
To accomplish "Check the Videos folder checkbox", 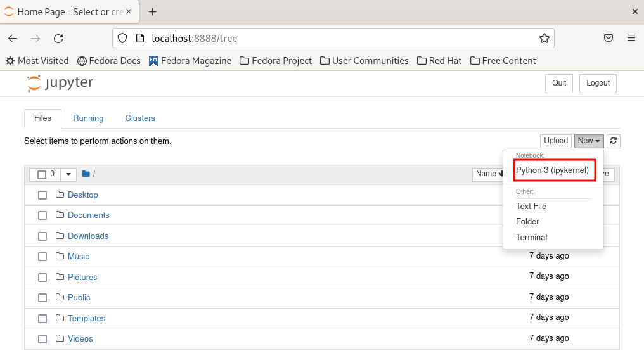I will [x=42, y=339].
